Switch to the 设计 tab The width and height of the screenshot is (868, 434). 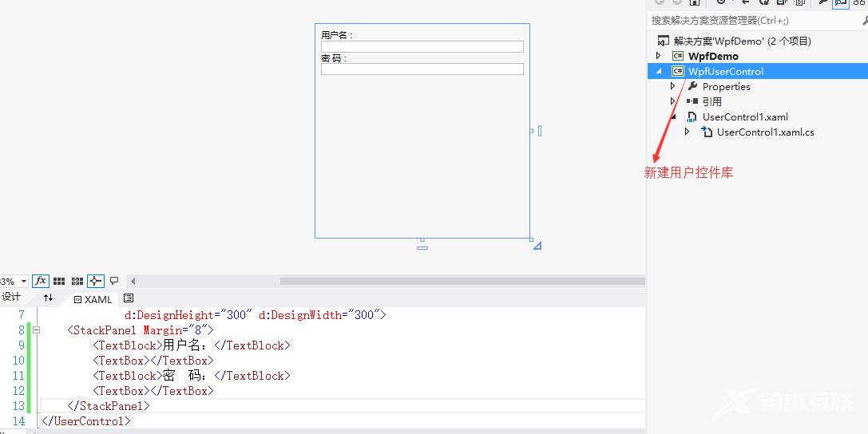click(11, 297)
